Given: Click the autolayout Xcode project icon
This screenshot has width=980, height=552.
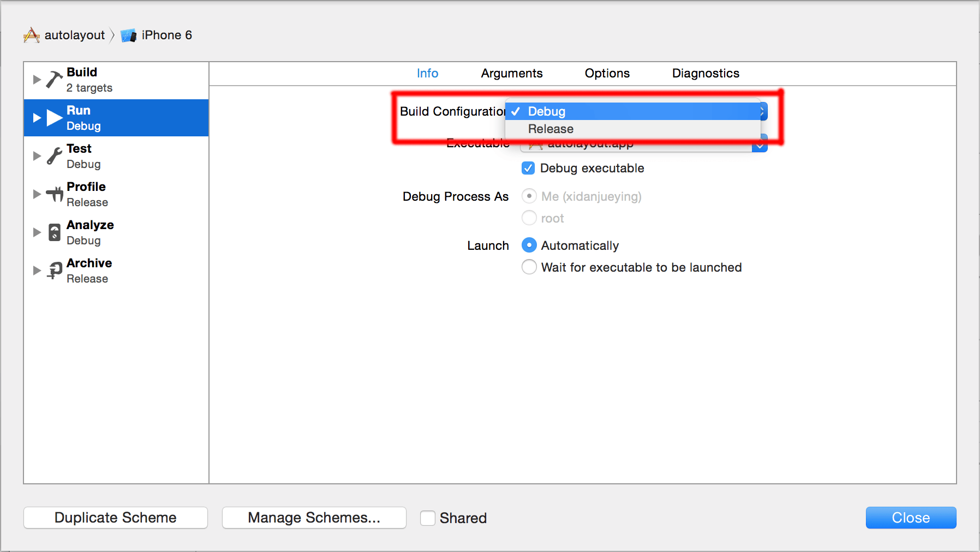Looking at the screenshot, I should click(32, 35).
